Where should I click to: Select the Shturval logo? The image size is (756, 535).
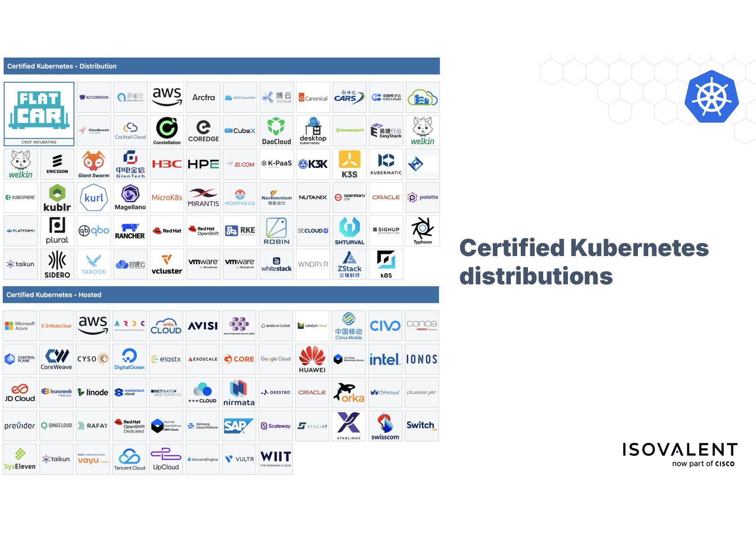349,231
